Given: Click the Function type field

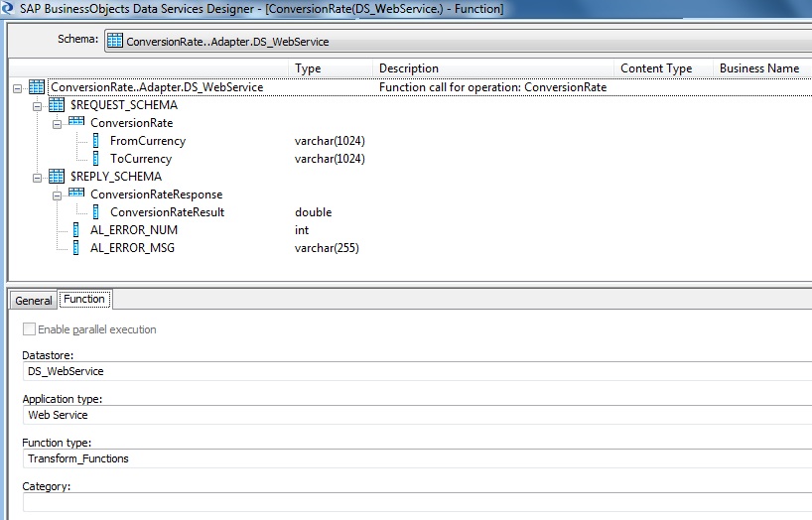Looking at the screenshot, I should click(x=417, y=458).
